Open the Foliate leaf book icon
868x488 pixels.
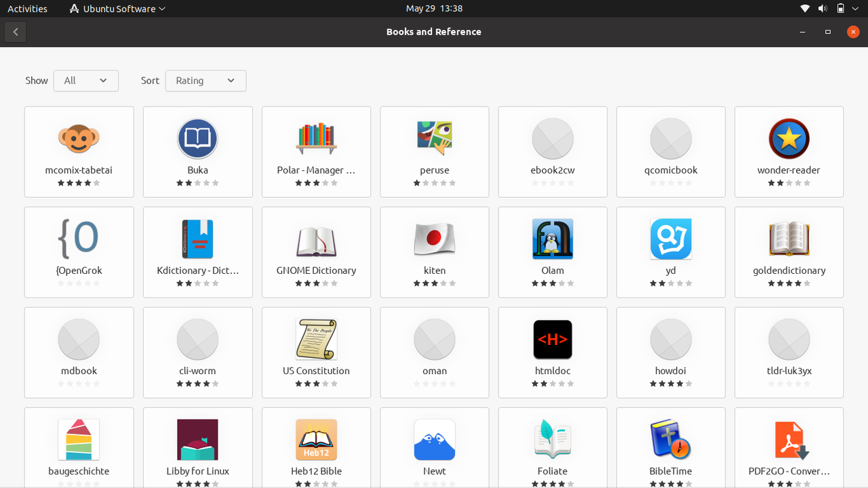coord(553,439)
